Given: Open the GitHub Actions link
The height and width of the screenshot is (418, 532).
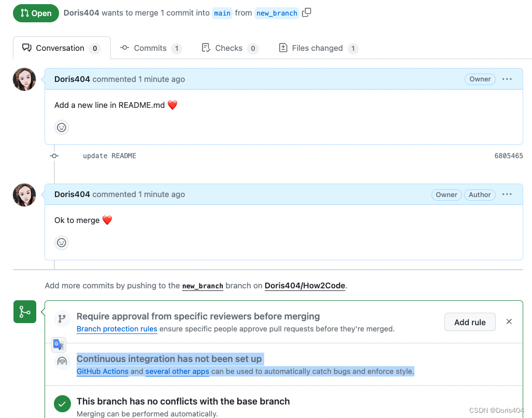Looking at the screenshot, I should (x=103, y=371).
